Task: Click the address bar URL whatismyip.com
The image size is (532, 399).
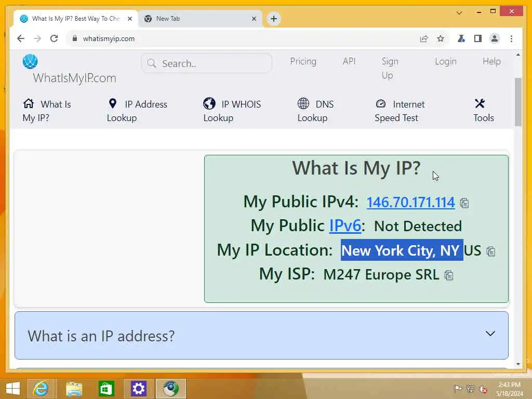Action: (109, 38)
